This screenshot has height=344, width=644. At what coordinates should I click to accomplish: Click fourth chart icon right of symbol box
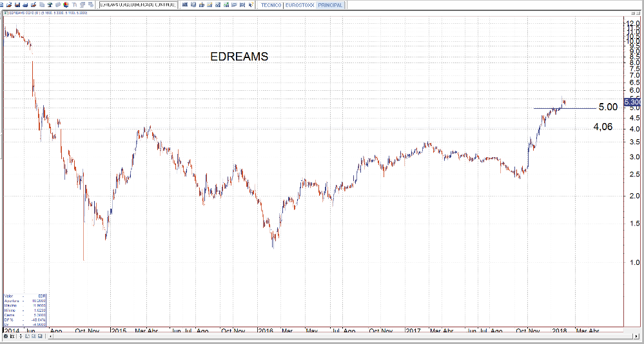pos(210,5)
